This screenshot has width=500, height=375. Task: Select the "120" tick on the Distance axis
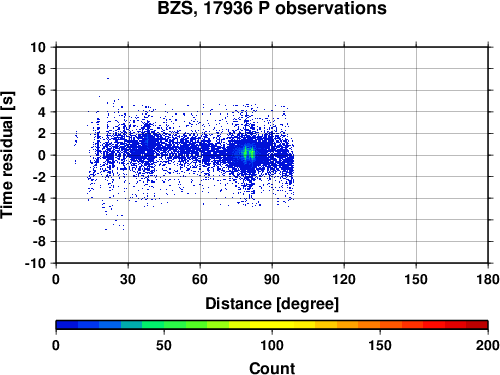(344, 279)
